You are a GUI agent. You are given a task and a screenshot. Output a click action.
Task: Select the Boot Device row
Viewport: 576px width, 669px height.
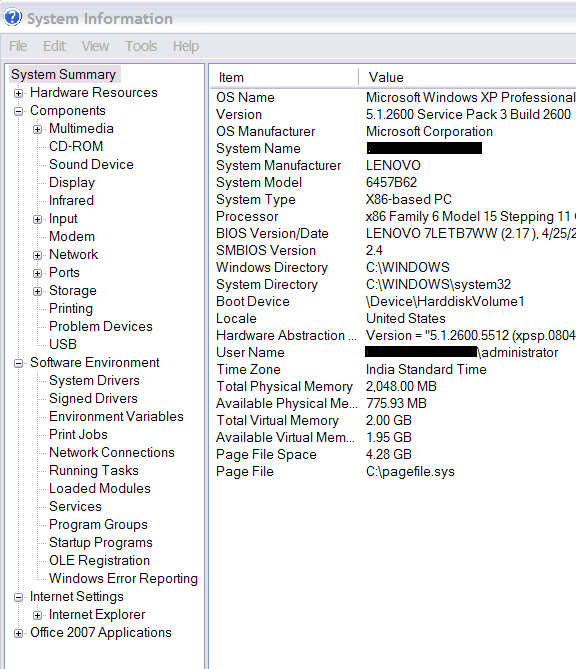[393, 302]
